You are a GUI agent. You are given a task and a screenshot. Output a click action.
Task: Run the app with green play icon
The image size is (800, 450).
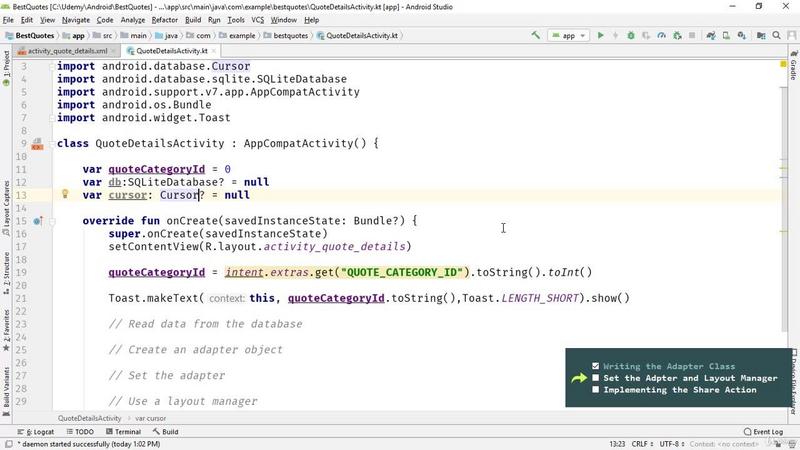[x=601, y=35]
